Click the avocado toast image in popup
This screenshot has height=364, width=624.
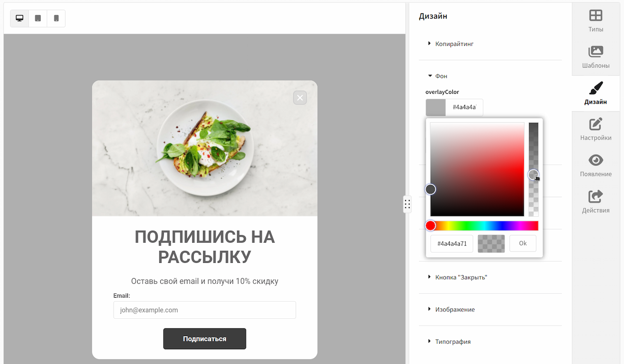(205, 148)
